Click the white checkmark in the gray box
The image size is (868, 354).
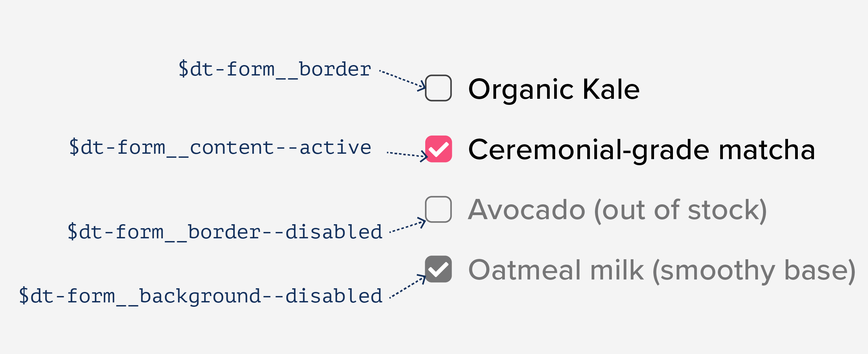click(x=438, y=270)
